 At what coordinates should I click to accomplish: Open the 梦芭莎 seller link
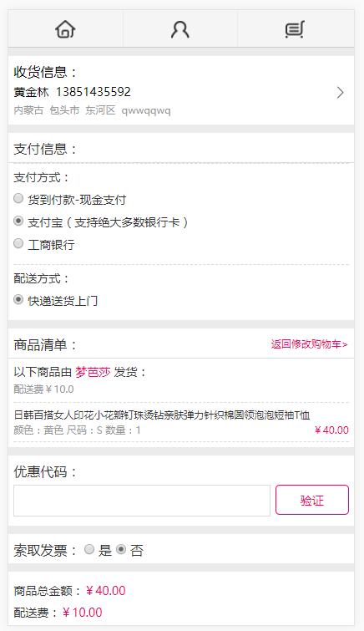93,372
